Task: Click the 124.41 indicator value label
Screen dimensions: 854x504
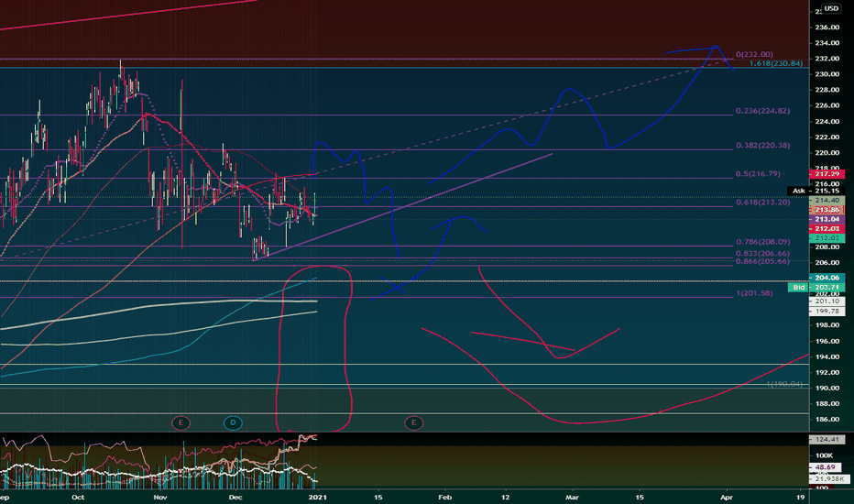Action: pyautogui.click(x=827, y=439)
